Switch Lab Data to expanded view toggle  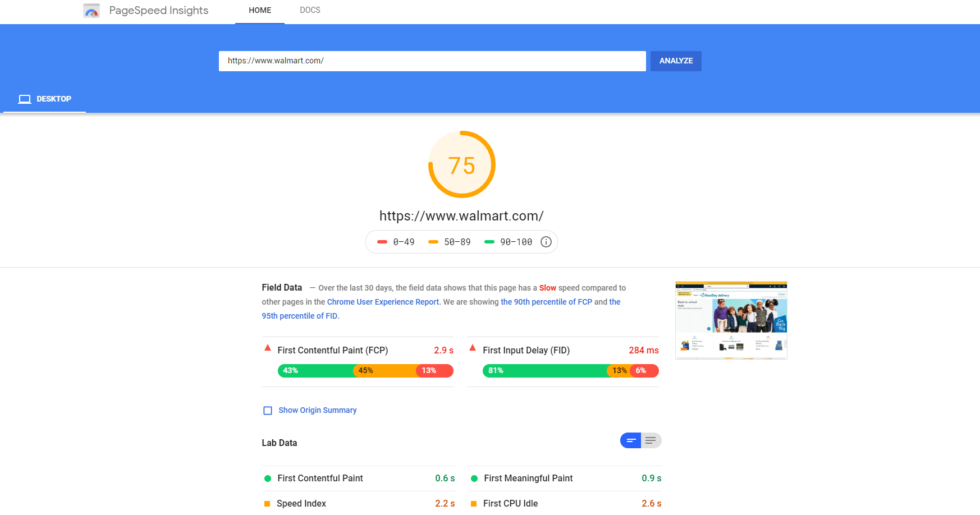(x=651, y=440)
